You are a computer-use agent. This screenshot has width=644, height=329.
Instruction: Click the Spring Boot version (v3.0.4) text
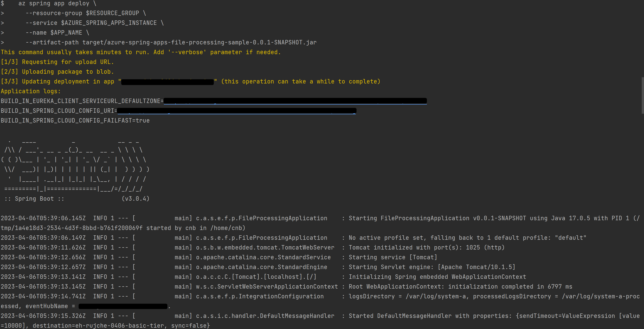click(x=135, y=199)
